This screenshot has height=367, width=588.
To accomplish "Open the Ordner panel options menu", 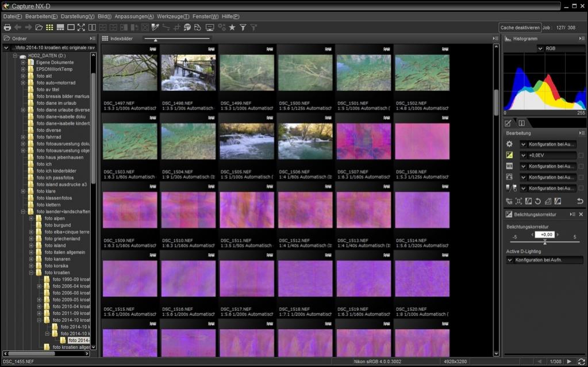I will coord(93,39).
